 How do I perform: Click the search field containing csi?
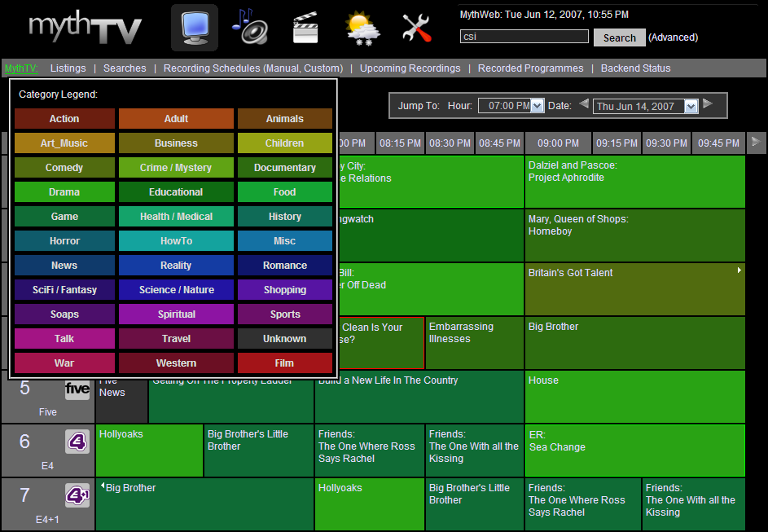coord(524,36)
